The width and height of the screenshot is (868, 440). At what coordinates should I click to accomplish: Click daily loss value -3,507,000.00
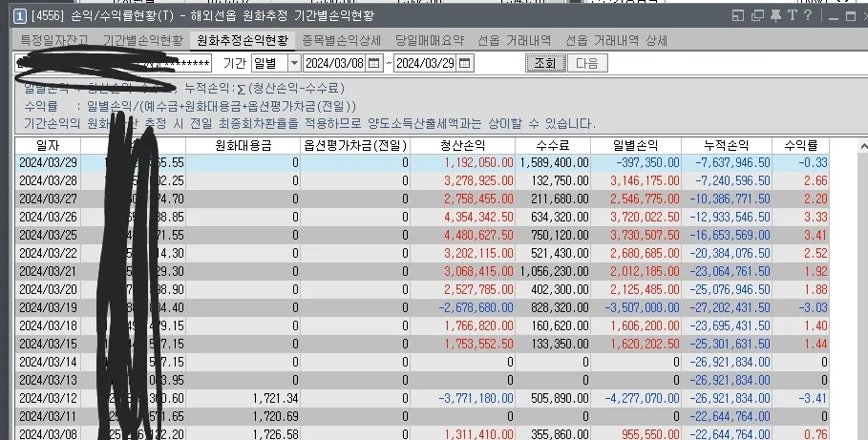[642, 307]
